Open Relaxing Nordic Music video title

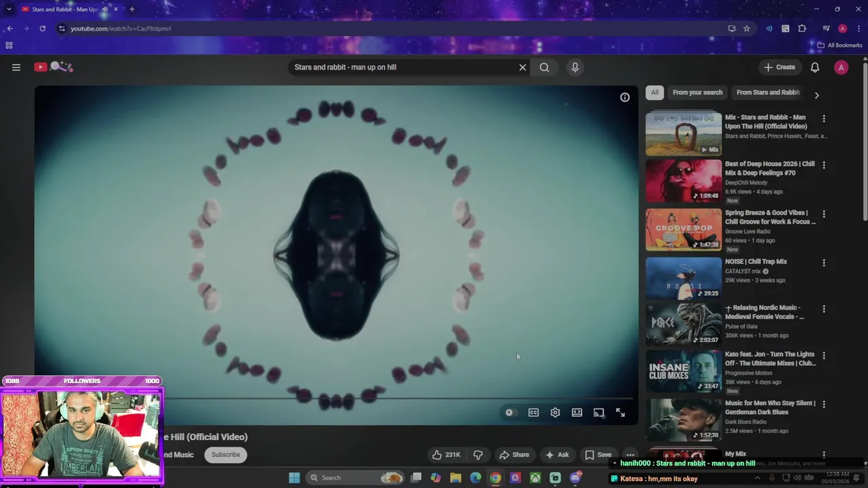pos(764,312)
